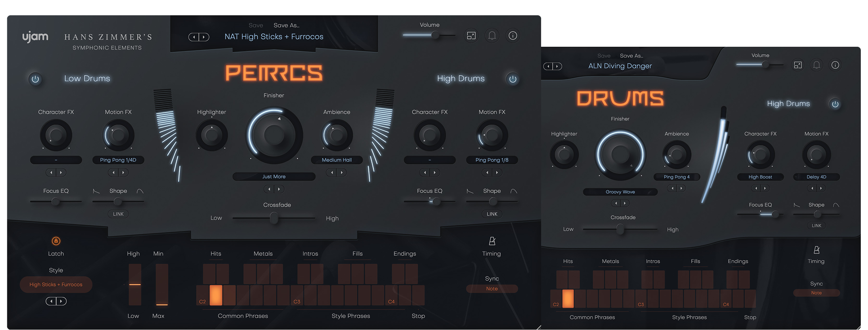Click Low Drums Motion FX knob
Viewport: 868px width, 330px height.
click(118, 135)
